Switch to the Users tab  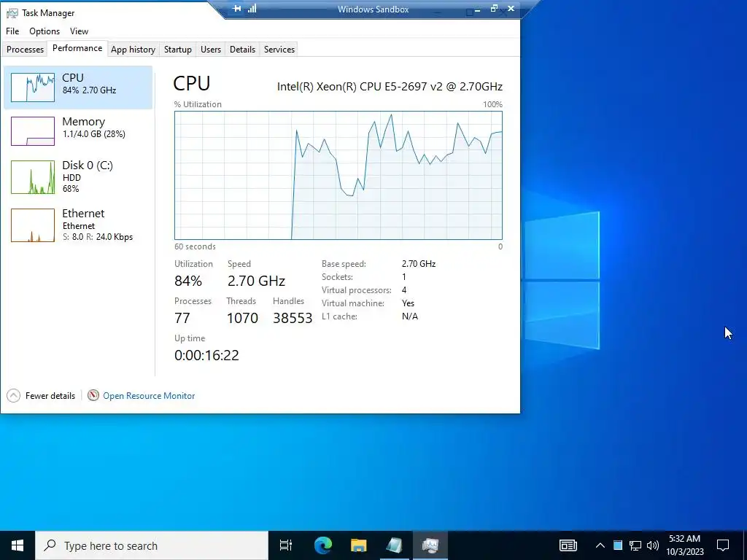click(211, 50)
